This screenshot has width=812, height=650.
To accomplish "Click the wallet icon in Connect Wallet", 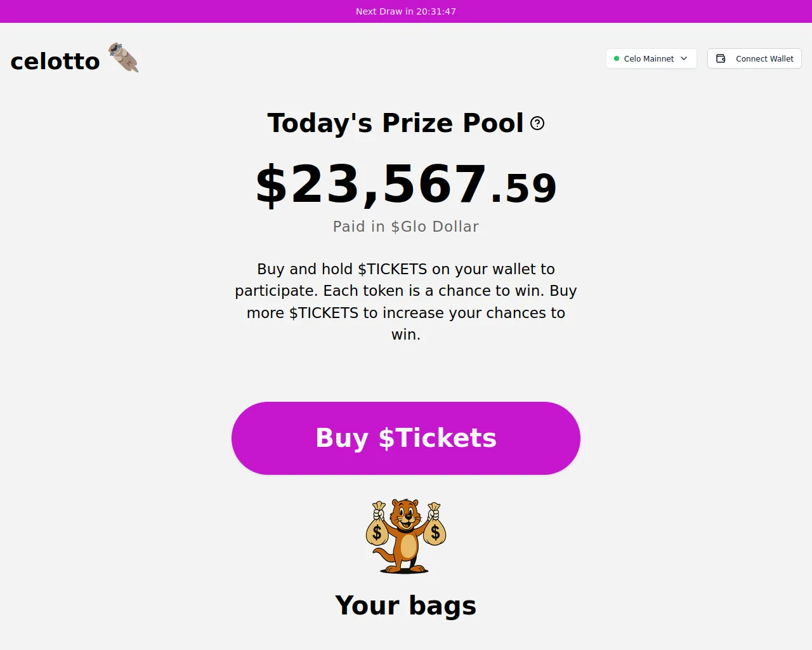I will coord(721,58).
